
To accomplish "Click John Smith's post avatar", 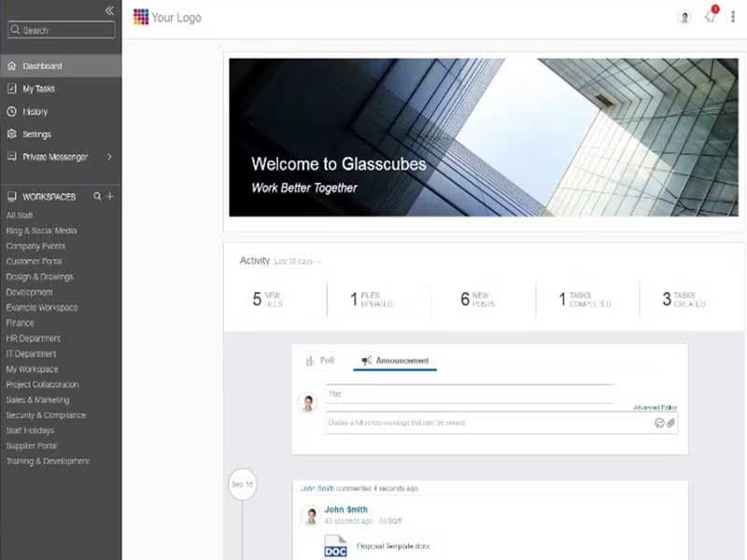I will [311, 516].
